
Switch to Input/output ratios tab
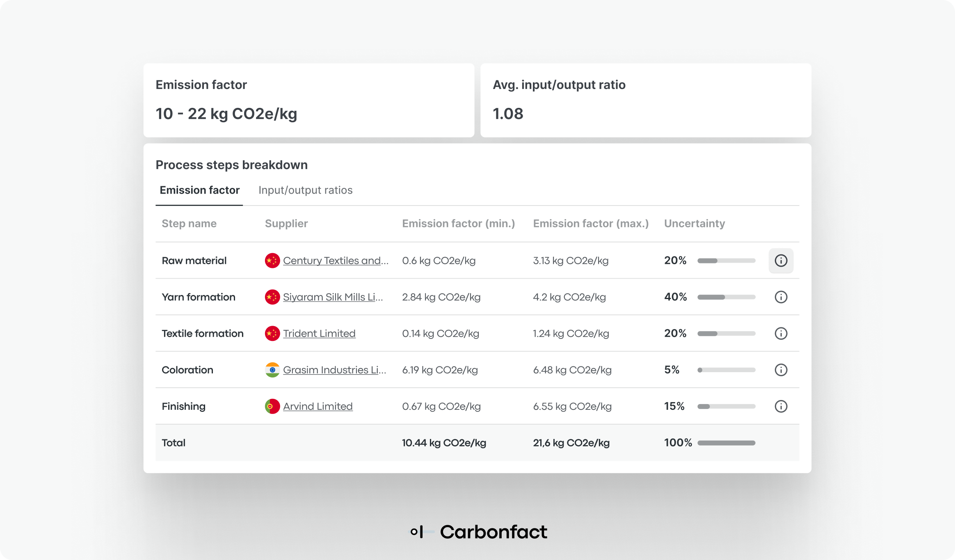coord(306,190)
